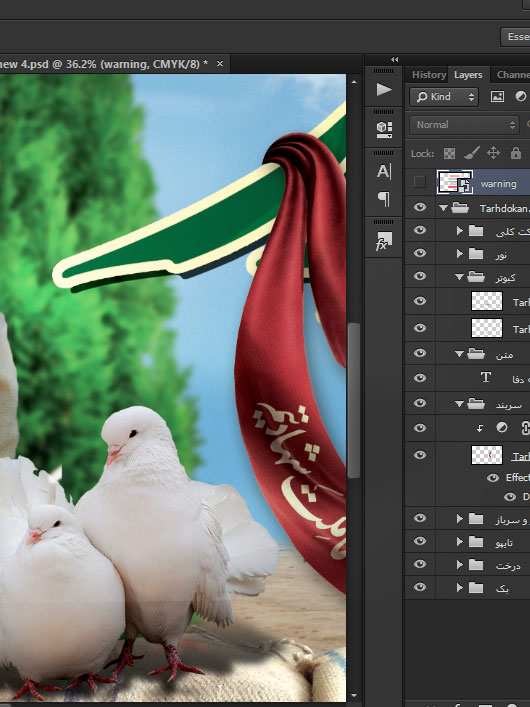Click the بک group folder icon

(x=476, y=588)
